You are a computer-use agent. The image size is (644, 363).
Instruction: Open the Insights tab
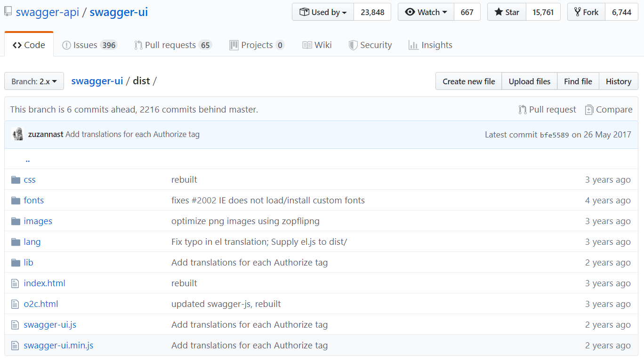pos(430,45)
